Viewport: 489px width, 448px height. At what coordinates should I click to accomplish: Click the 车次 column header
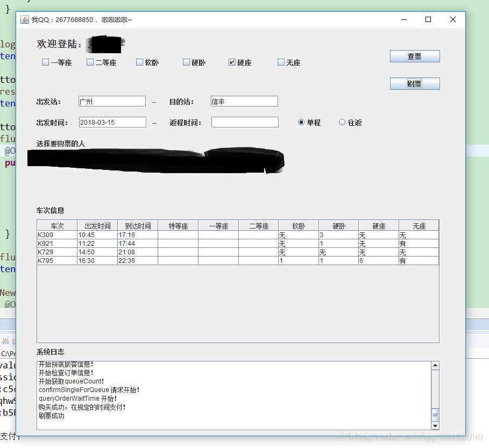57,226
